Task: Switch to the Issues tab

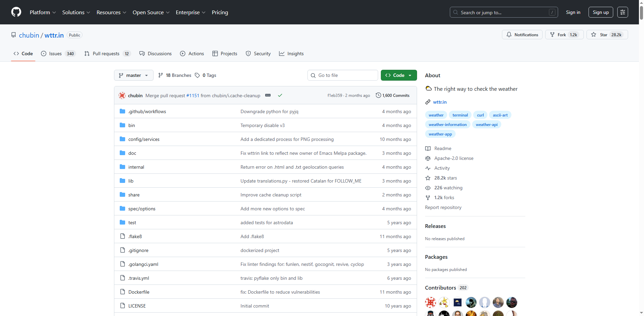Action: tap(58, 54)
